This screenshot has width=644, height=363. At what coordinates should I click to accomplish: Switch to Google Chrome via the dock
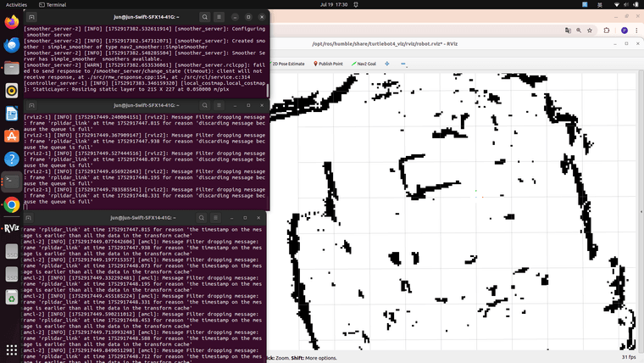click(12, 204)
